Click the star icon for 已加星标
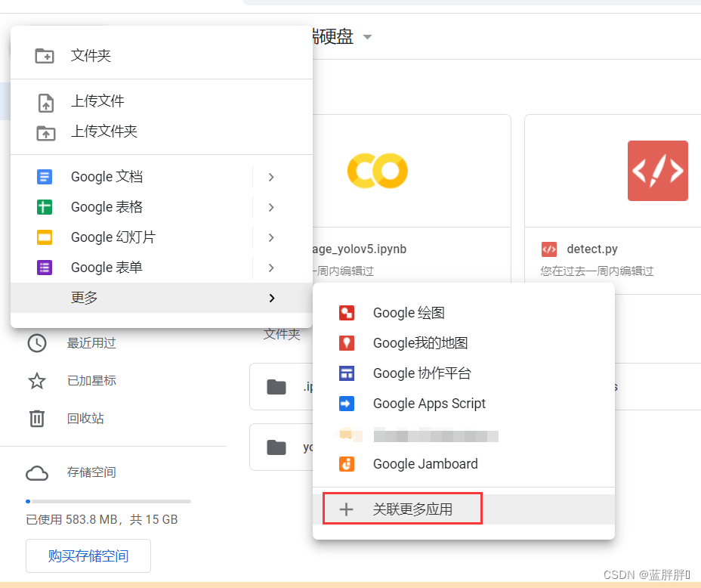 tap(37, 381)
